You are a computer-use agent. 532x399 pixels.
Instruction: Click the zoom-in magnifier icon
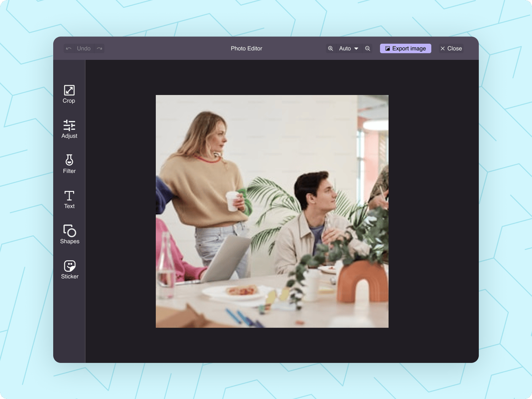[330, 48]
